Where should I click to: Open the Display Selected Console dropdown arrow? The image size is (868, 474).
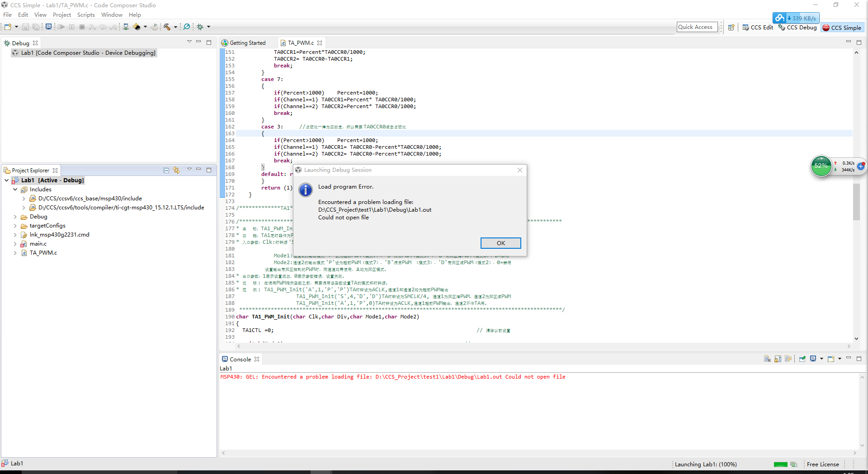tap(821, 359)
